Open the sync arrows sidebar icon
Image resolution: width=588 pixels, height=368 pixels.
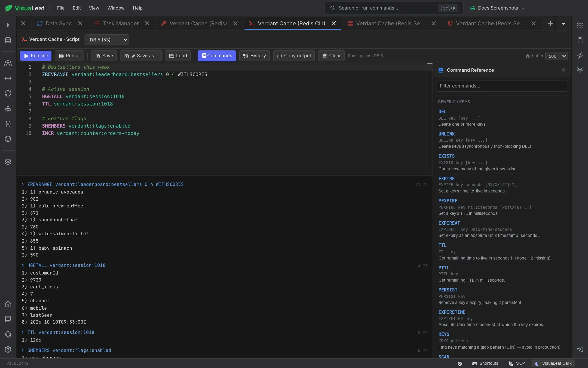pos(8,93)
